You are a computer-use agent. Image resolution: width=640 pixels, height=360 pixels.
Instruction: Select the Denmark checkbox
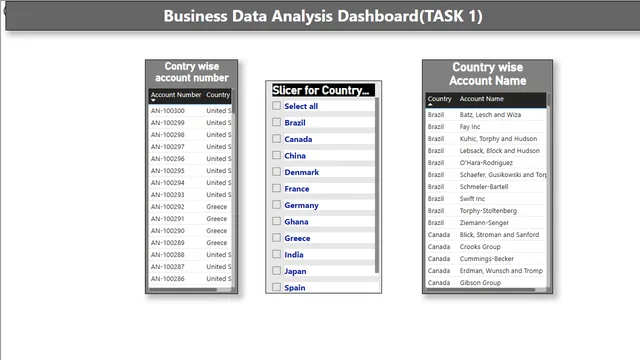click(x=277, y=171)
